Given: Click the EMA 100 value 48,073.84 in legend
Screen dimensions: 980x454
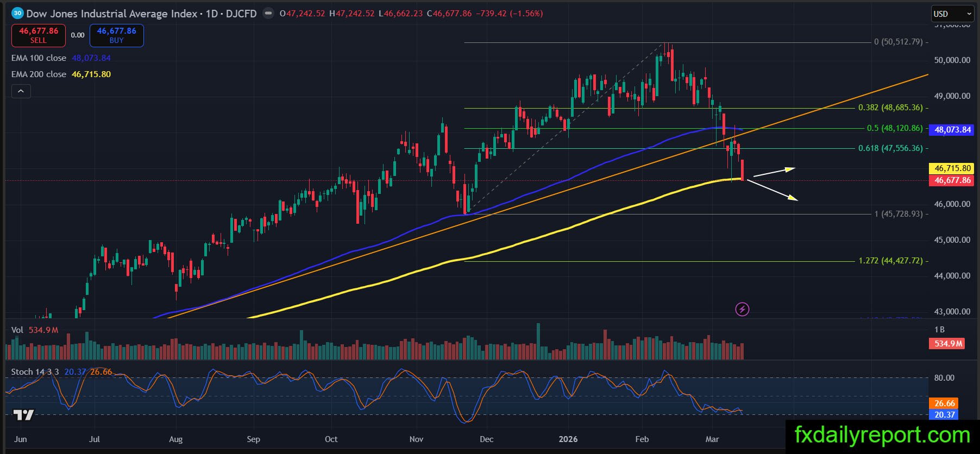Looking at the screenshot, I should pos(91,58).
